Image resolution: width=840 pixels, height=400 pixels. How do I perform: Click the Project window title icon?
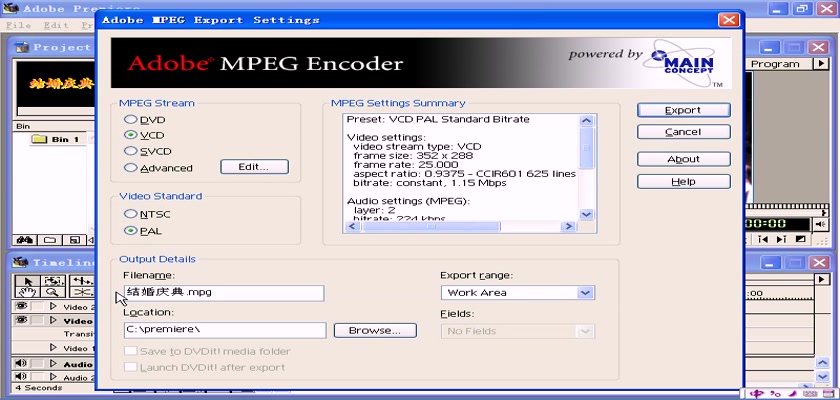[x=22, y=47]
